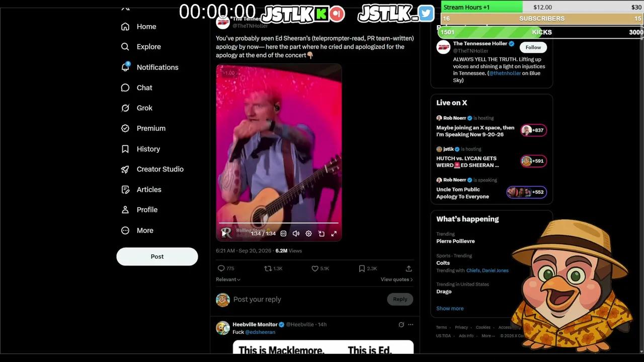
Task: Open Heebville Monitor profile avatar
Action: click(x=223, y=328)
